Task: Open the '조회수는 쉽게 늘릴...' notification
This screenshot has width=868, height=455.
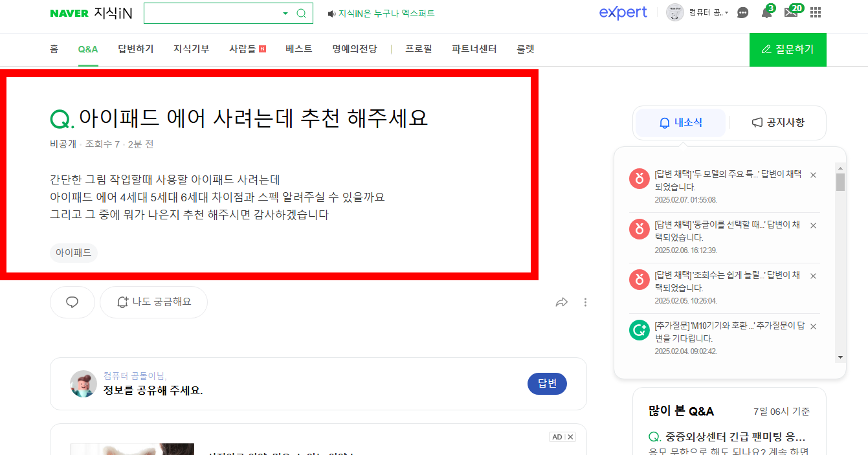Action: (728, 282)
